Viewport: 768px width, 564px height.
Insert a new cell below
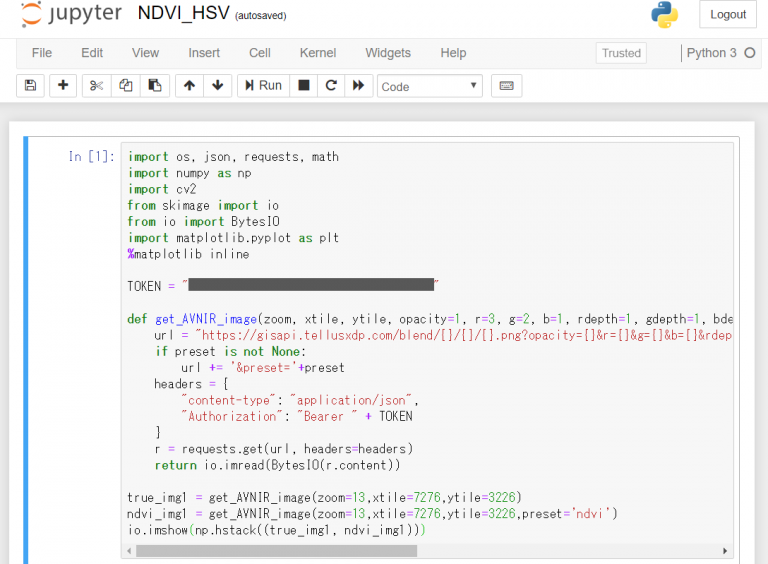(63, 86)
